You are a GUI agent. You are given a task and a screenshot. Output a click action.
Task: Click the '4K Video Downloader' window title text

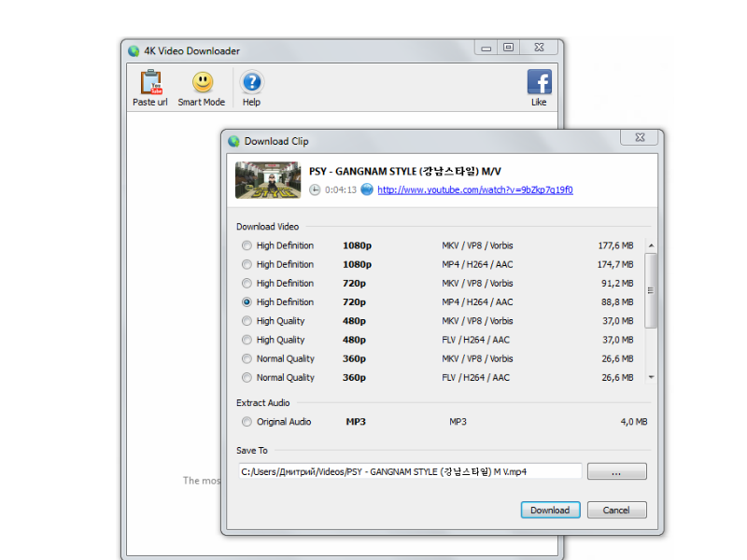point(192,51)
